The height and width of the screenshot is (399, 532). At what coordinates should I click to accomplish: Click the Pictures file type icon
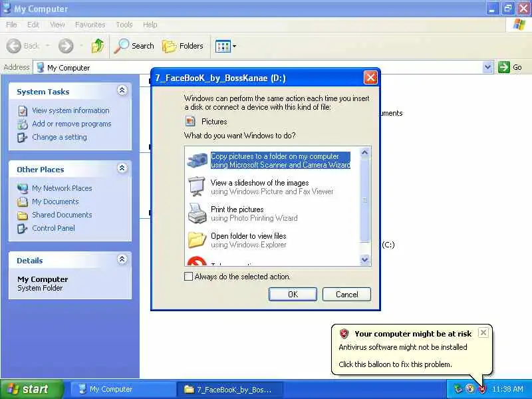pyautogui.click(x=190, y=121)
